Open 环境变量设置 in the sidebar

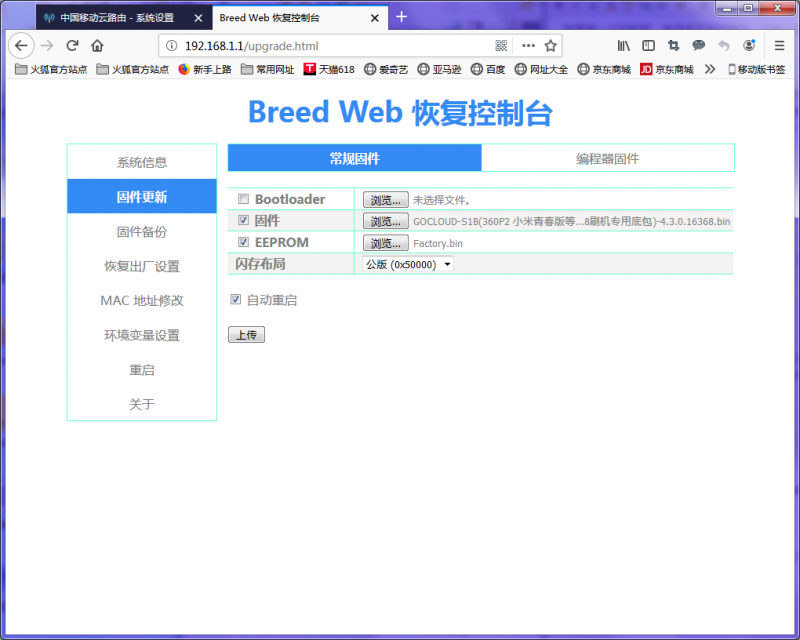(x=142, y=335)
